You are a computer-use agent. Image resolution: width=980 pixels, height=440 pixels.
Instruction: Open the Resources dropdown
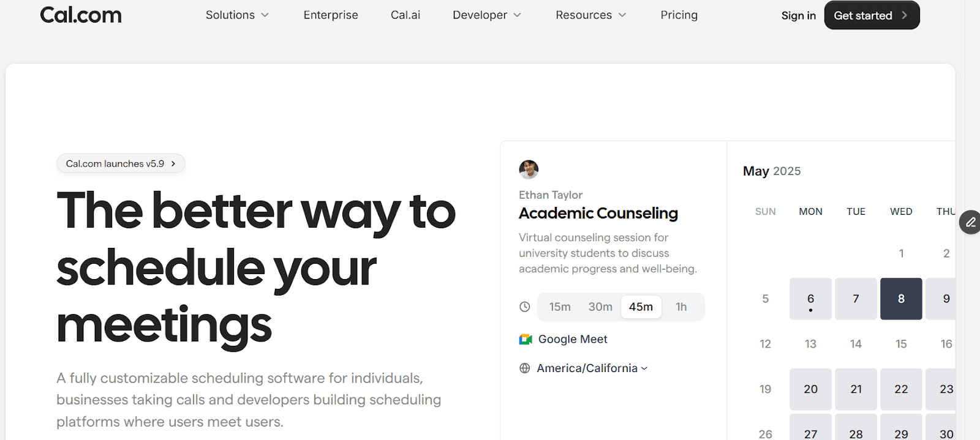tap(590, 15)
